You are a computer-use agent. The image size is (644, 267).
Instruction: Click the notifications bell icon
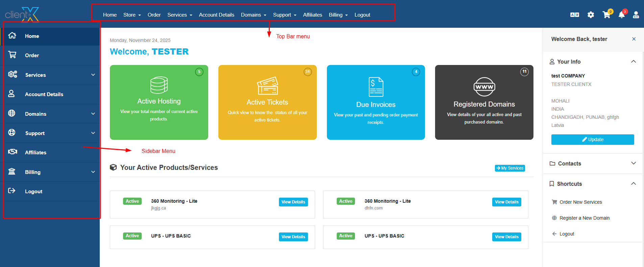621,15
